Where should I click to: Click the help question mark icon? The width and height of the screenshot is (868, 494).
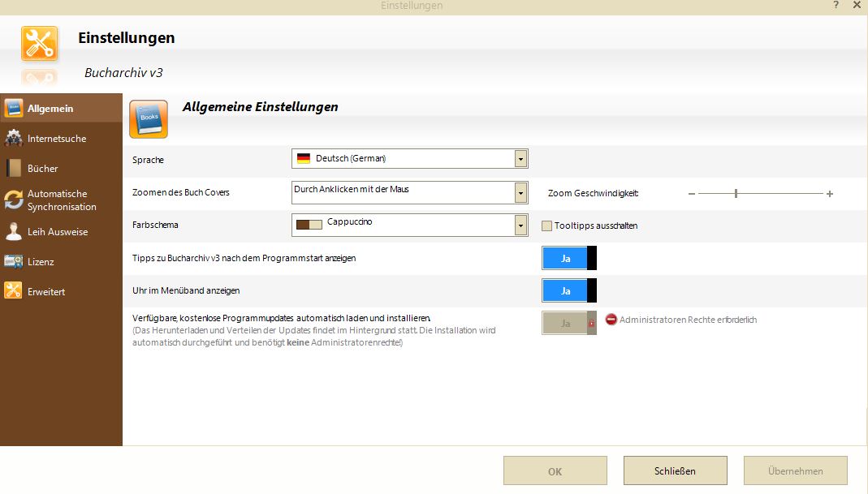point(836,5)
